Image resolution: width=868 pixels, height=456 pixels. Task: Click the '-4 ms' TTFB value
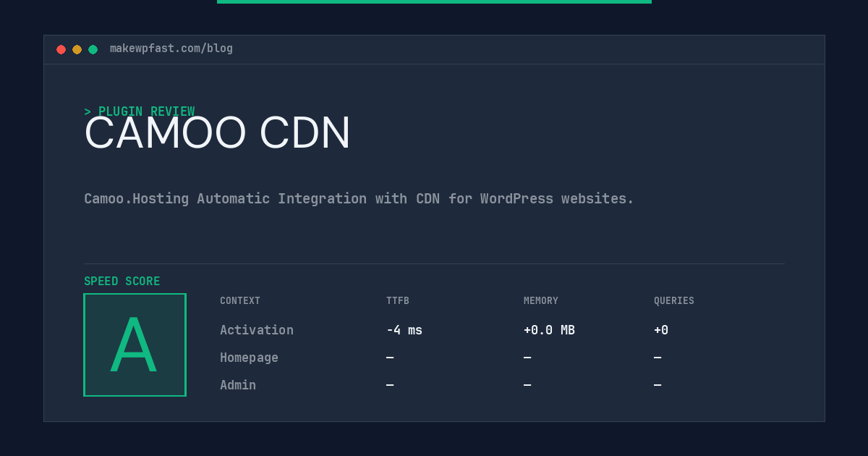pos(404,330)
